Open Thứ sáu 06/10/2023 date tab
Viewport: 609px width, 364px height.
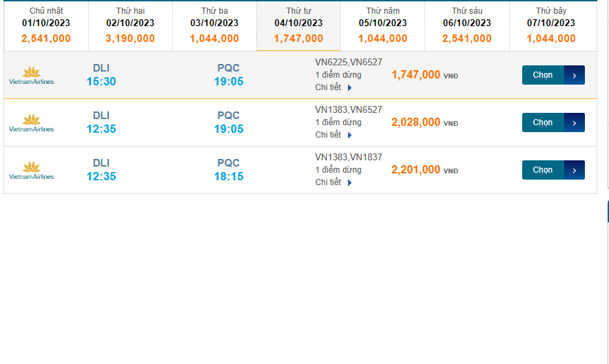(467, 25)
